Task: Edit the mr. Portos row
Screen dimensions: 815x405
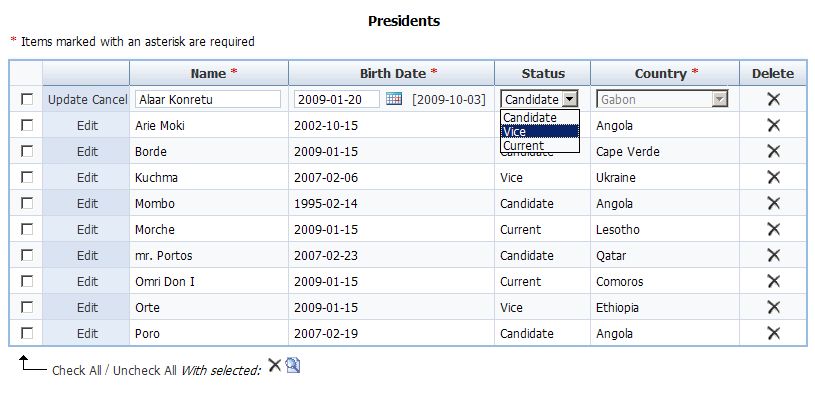Action: tap(87, 256)
